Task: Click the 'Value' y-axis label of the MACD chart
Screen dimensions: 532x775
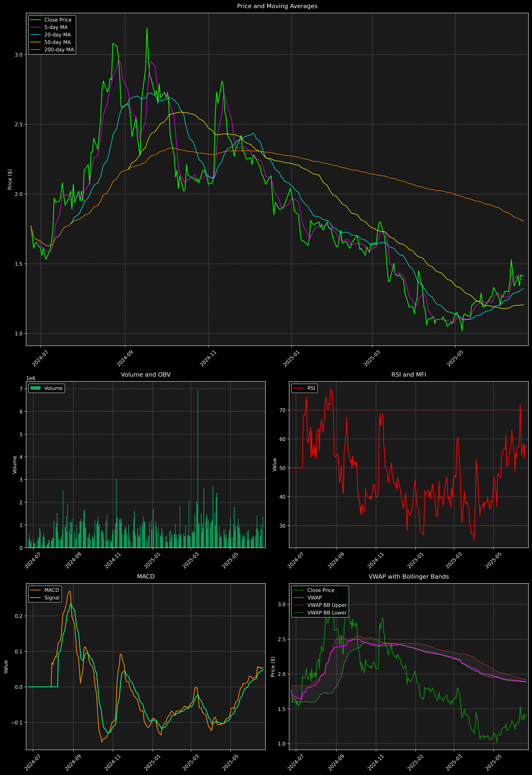Action: [6, 667]
